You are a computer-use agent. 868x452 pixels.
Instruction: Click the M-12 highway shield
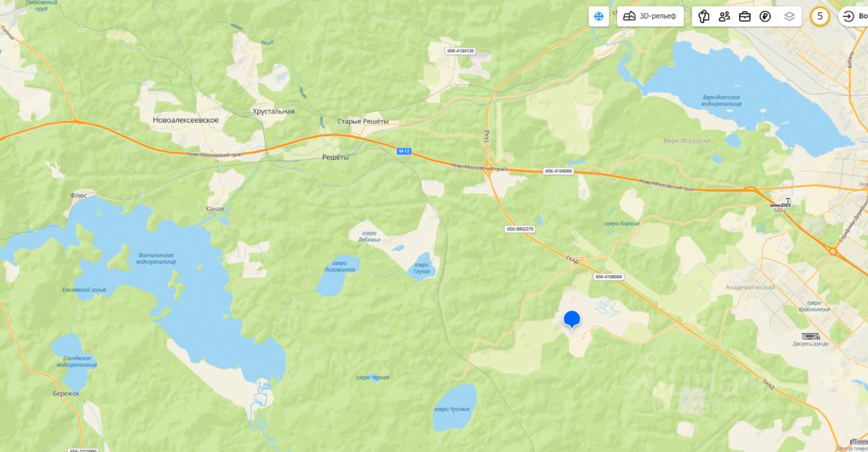404,151
